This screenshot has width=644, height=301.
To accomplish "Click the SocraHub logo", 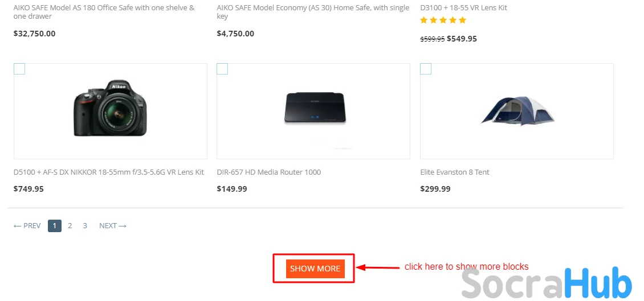I will [546, 283].
